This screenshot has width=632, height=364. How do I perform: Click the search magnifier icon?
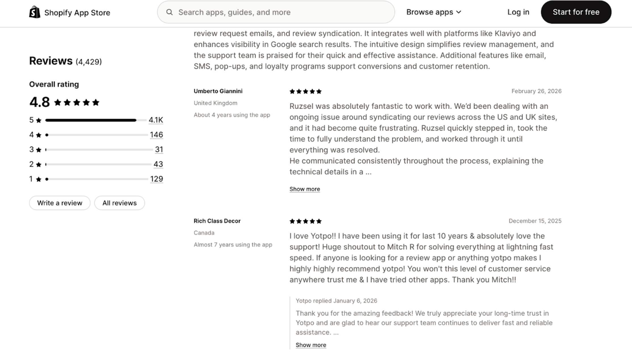point(169,12)
